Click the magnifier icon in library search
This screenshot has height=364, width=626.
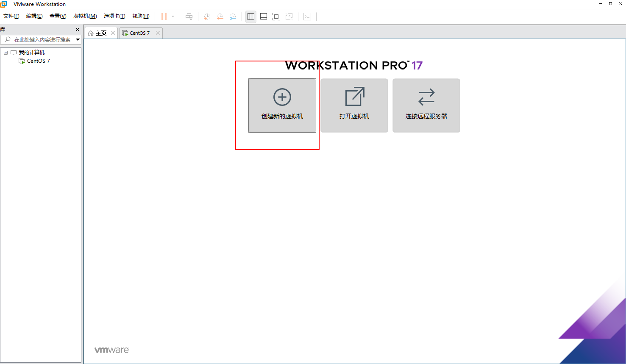click(8, 39)
